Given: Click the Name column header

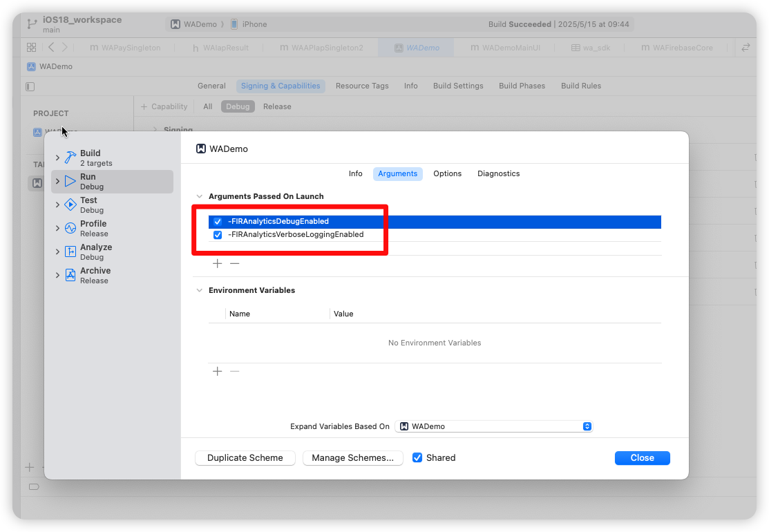Looking at the screenshot, I should (x=239, y=314).
